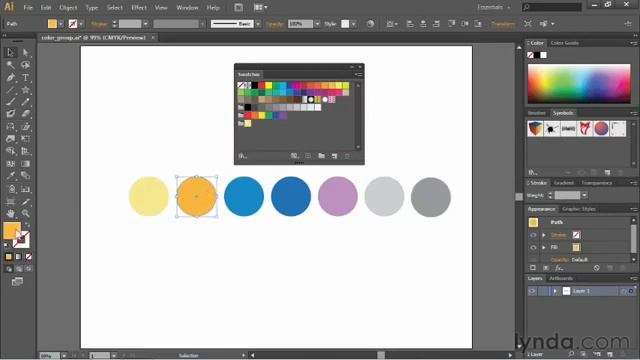The width and height of the screenshot is (640, 360).
Task: Select the Pen tool
Action: point(11,78)
